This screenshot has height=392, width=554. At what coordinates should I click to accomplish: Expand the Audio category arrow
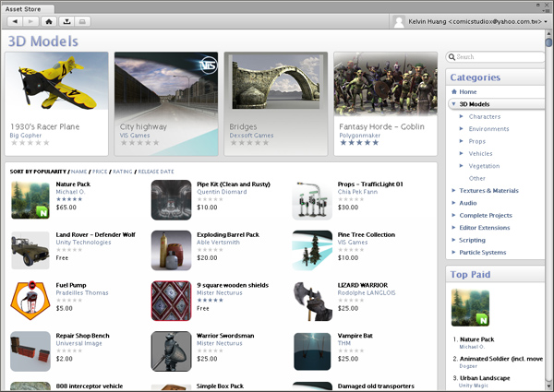453,203
